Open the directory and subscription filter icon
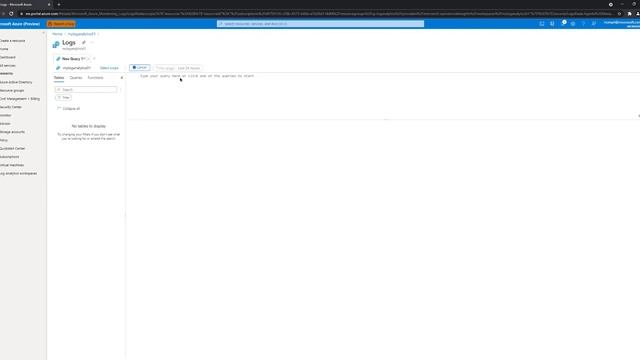640x360 pixels. (x=552, y=24)
